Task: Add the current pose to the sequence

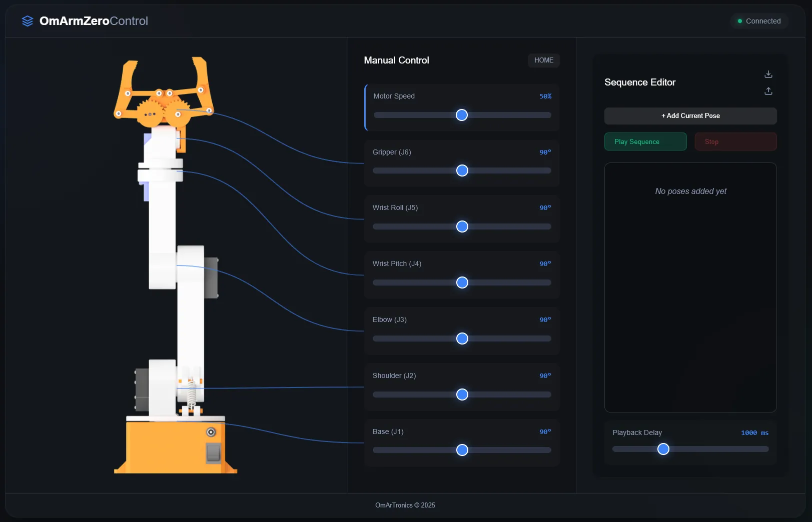Action: pos(690,116)
